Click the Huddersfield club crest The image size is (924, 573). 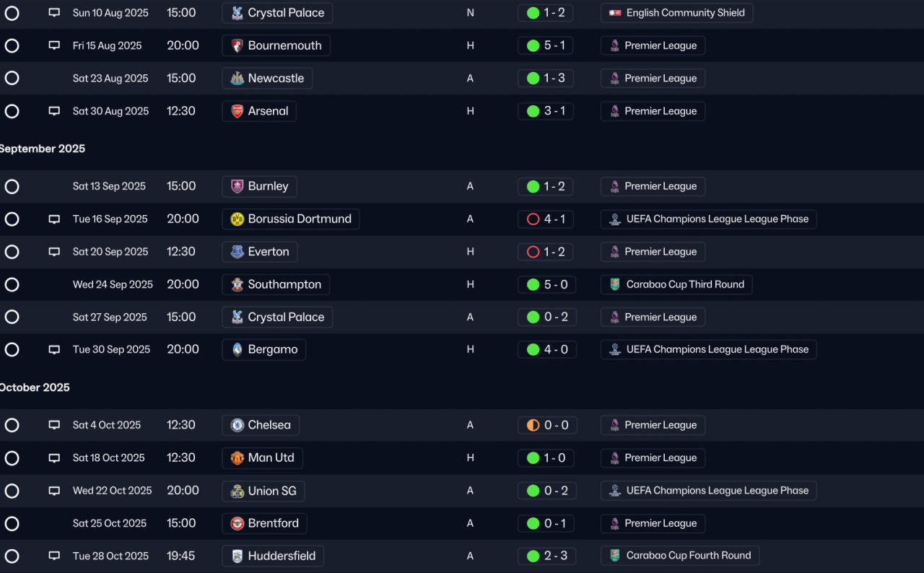(x=237, y=556)
